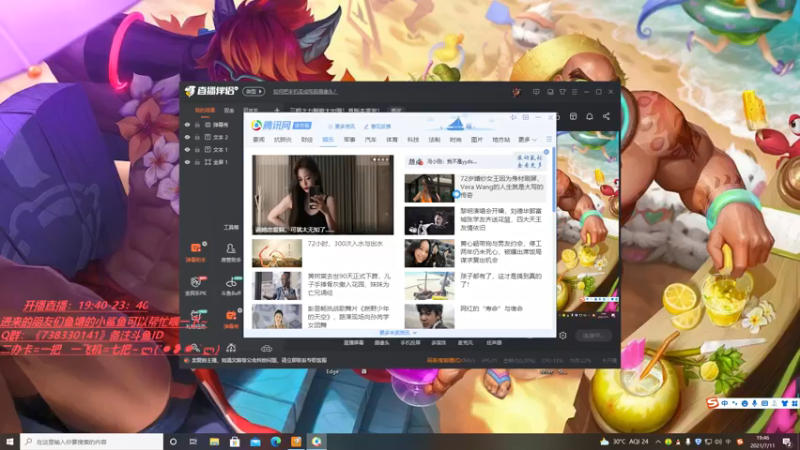Image resolution: width=800 pixels, height=450 pixels.
Task: Select 科技 tab in Tencent news
Action: pos(413,140)
